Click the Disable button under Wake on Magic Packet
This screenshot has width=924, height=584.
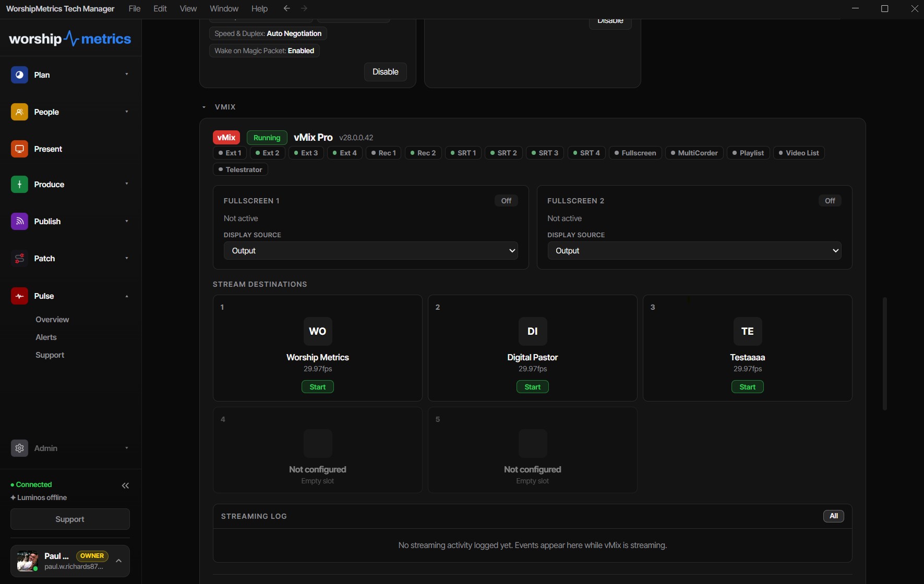click(x=386, y=72)
